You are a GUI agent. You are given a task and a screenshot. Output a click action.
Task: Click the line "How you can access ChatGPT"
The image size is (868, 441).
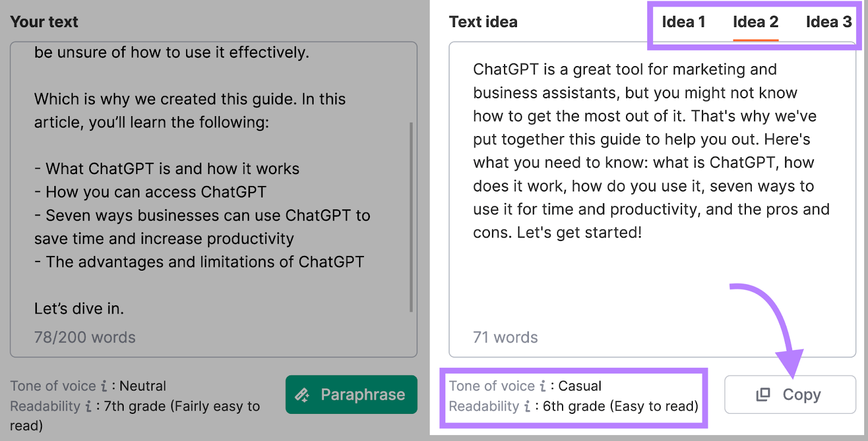coord(156,192)
